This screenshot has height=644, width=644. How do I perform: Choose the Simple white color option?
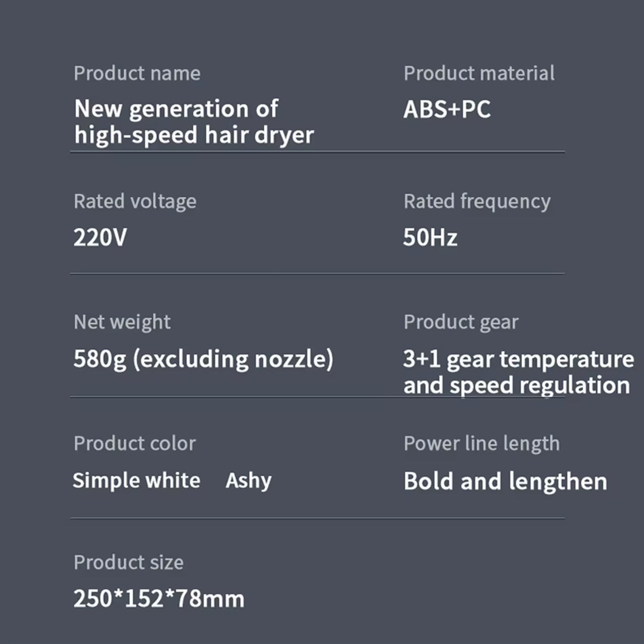[136, 480]
